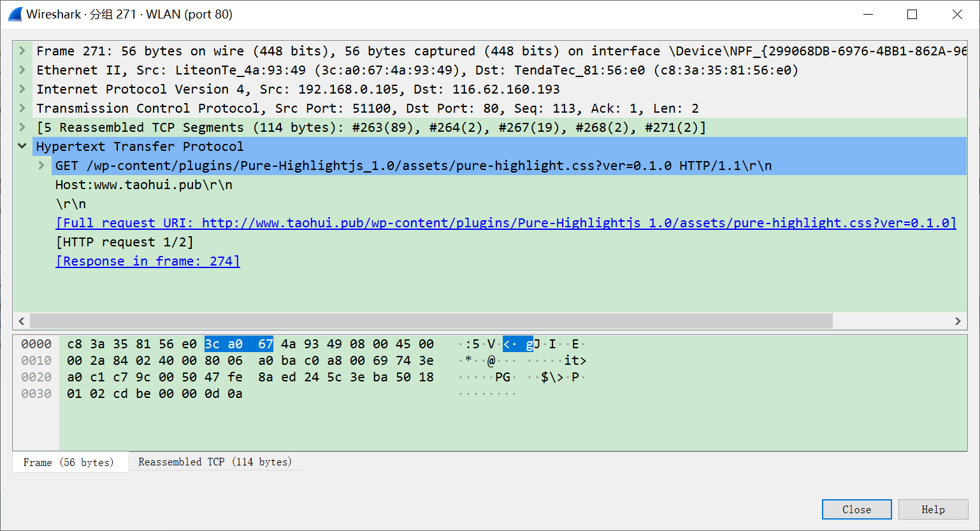Image resolution: width=980 pixels, height=531 pixels.
Task: Click the Close button
Action: (x=856, y=509)
